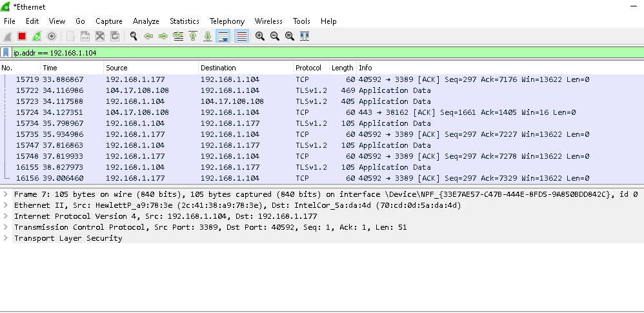Restart the current capture
The height and width of the screenshot is (313, 644).
click(x=37, y=36)
